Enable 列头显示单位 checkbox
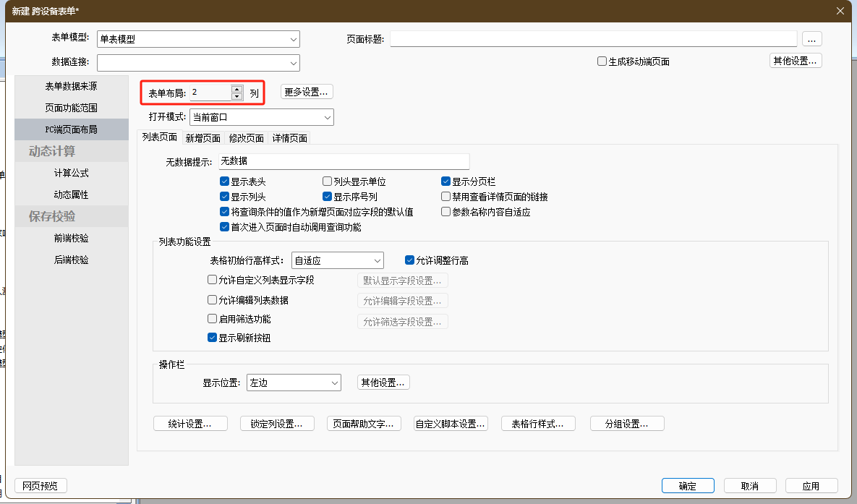 click(328, 182)
